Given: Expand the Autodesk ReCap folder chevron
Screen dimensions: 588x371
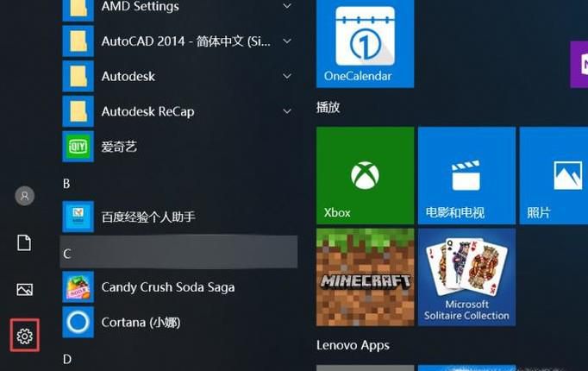Looking at the screenshot, I should pos(287,111).
